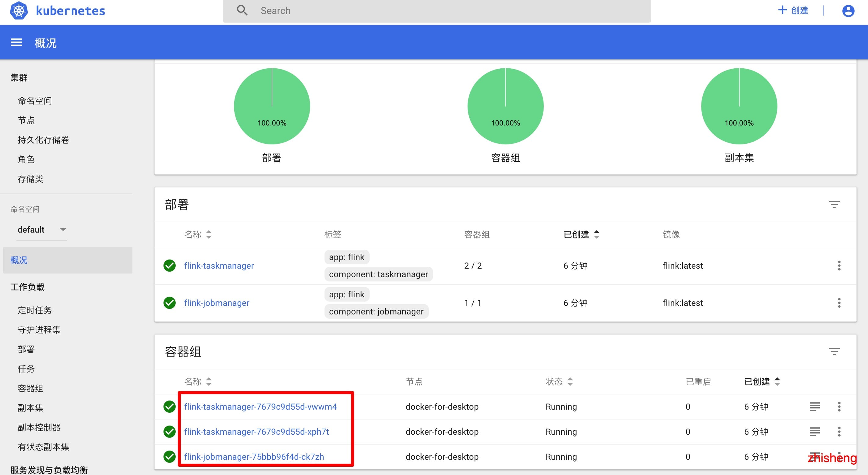Viewport: 868px width, 475px height.
Task: Open 副本集 in sidebar
Action: [x=31, y=408]
